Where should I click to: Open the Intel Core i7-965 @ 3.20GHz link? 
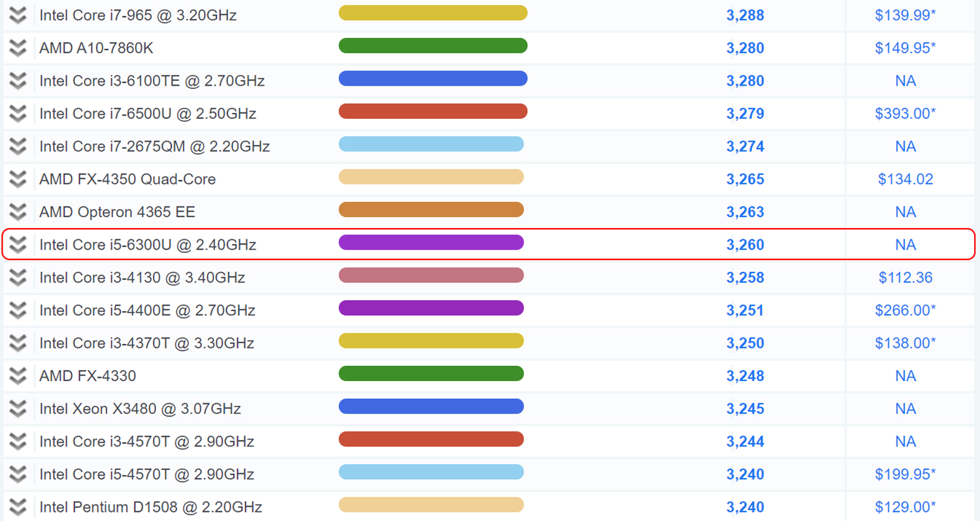(x=138, y=15)
